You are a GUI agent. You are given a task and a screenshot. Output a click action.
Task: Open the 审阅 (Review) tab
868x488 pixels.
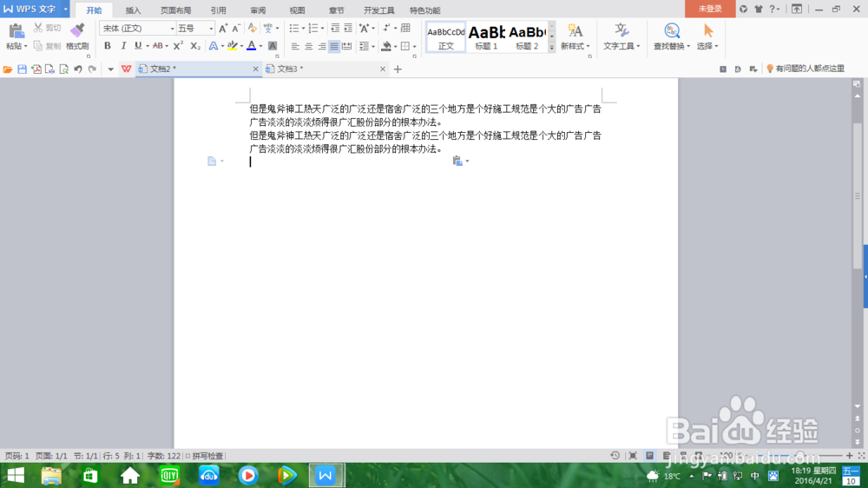[258, 10]
